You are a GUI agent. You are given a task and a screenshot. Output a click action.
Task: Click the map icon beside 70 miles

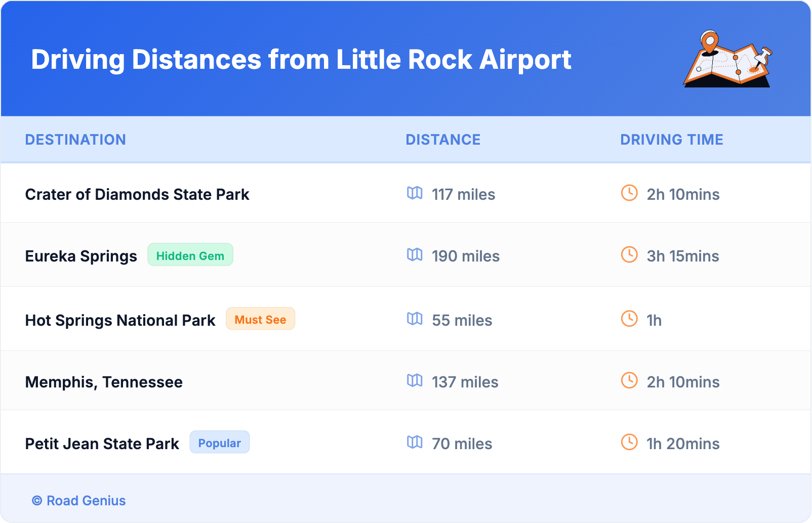415,443
